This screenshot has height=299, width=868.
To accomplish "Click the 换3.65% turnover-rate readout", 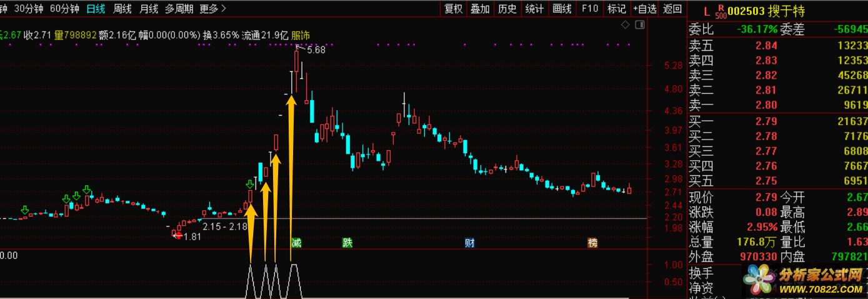I will (x=221, y=36).
